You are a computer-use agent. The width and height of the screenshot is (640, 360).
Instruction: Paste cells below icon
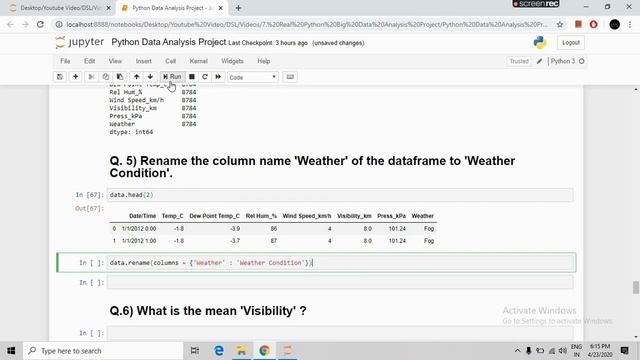click(120, 77)
